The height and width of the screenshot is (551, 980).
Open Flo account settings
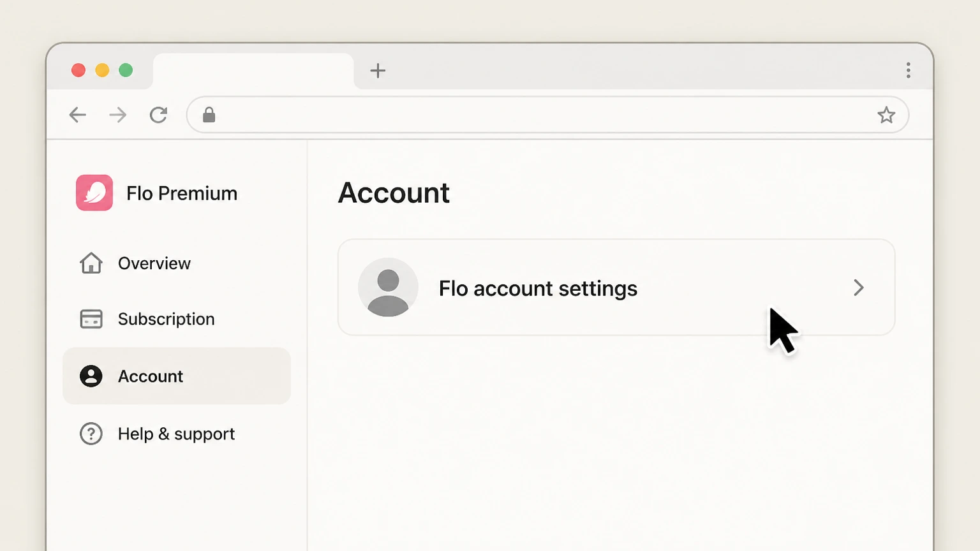coord(616,288)
